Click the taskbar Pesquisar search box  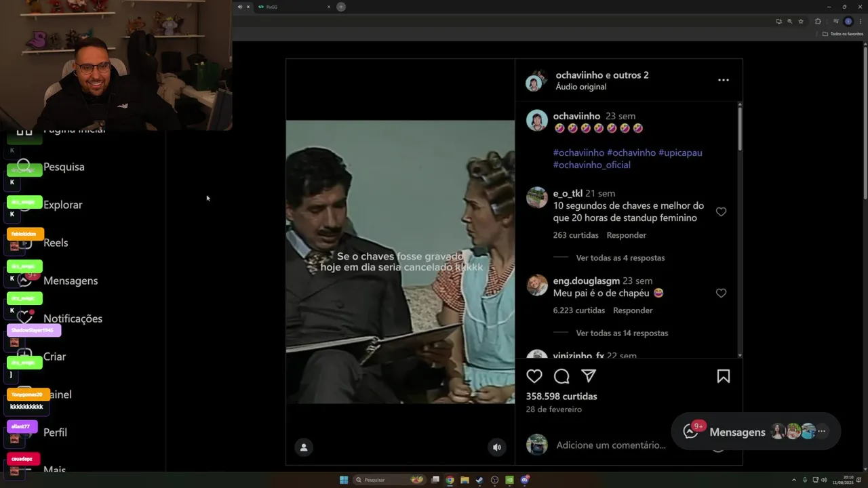click(389, 480)
